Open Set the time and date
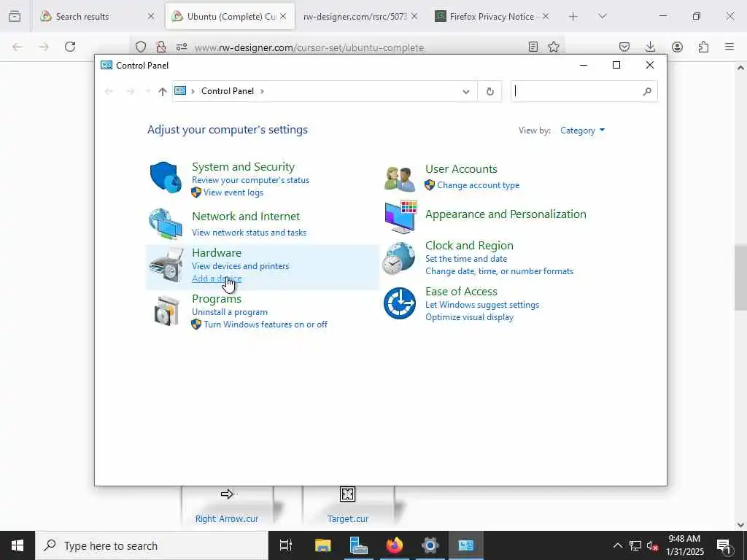The width and height of the screenshot is (747, 560). (466, 259)
